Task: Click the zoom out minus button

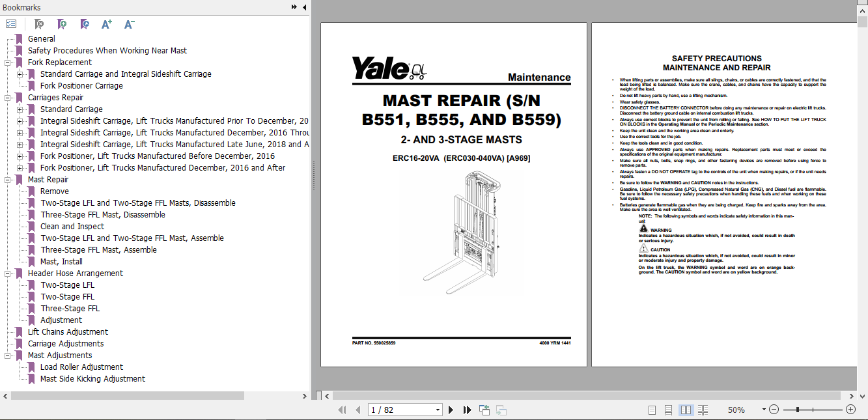Action: pos(774,410)
